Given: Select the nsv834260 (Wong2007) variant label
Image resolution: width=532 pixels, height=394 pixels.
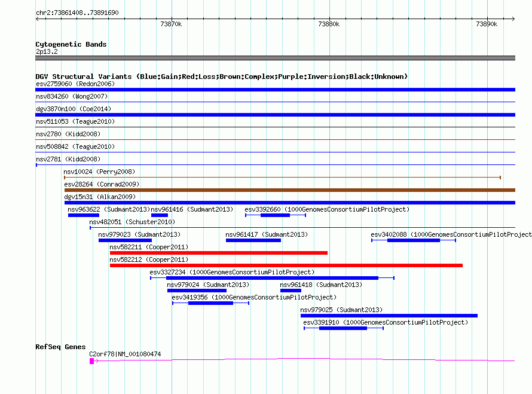Looking at the screenshot, I should (72, 96).
